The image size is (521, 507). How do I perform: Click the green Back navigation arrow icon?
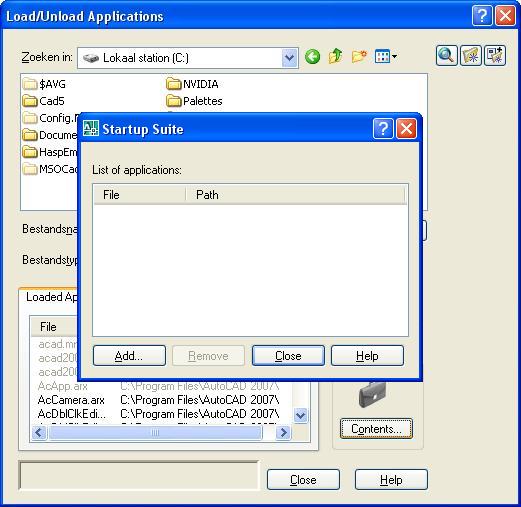coord(312,57)
